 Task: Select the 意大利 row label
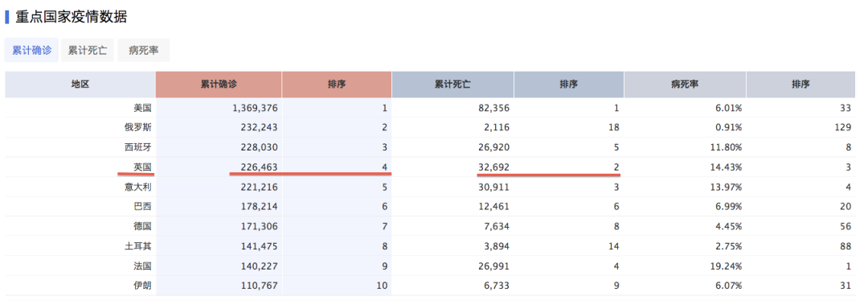click(138, 187)
